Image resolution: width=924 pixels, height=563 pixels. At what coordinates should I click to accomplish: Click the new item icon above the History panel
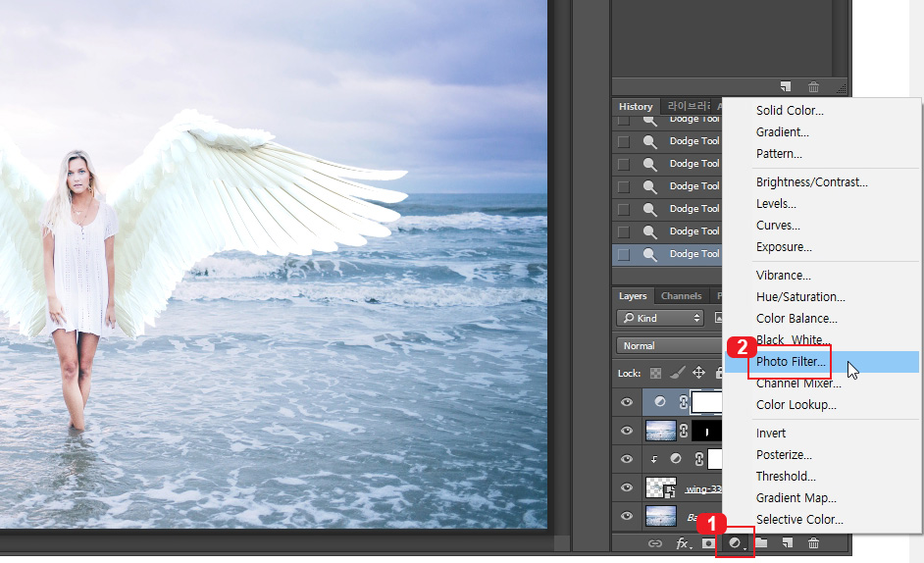coord(786,86)
